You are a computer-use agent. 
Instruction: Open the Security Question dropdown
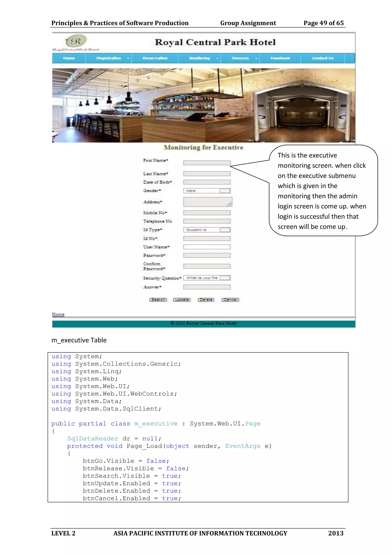pyautogui.click(x=207, y=278)
